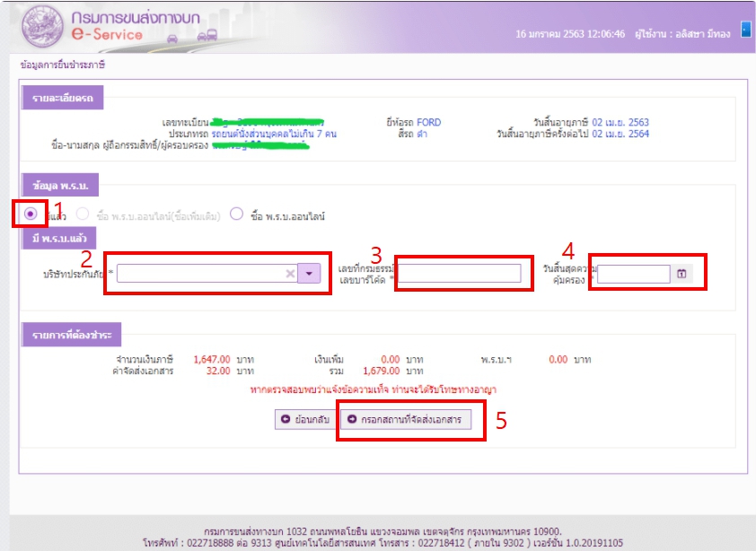
Task: Click the document delivery fee 32.00
Action: pos(218,372)
